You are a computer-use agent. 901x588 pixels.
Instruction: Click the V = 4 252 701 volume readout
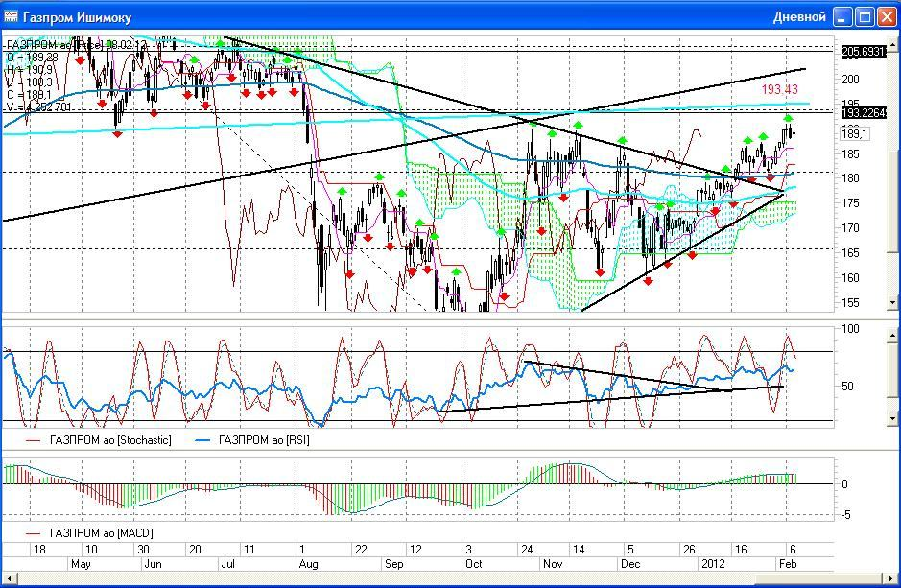39,107
